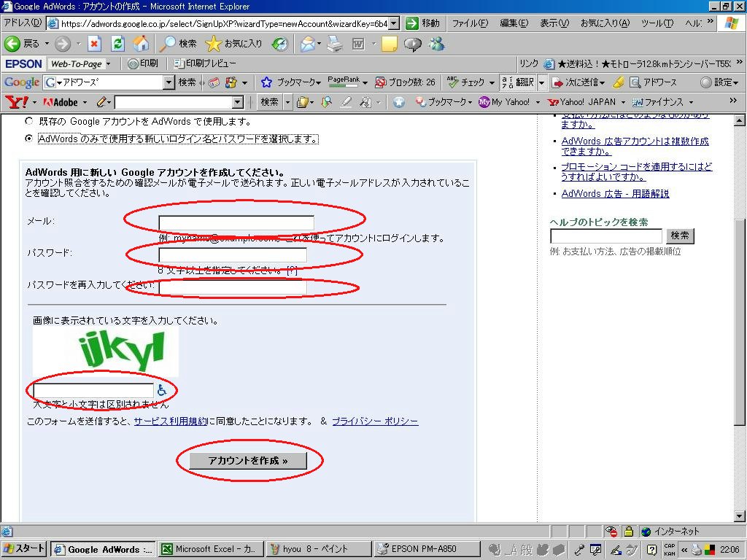Click the Google アドワーズ magnifier search icon
This screenshot has height=560, width=747.
pyautogui.click(x=635, y=82)
